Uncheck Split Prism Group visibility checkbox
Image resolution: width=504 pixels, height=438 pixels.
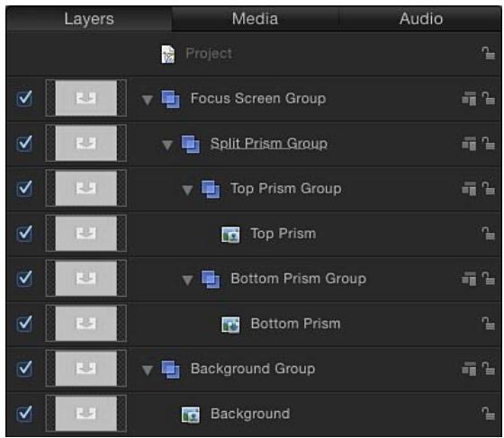click(24, 143)
